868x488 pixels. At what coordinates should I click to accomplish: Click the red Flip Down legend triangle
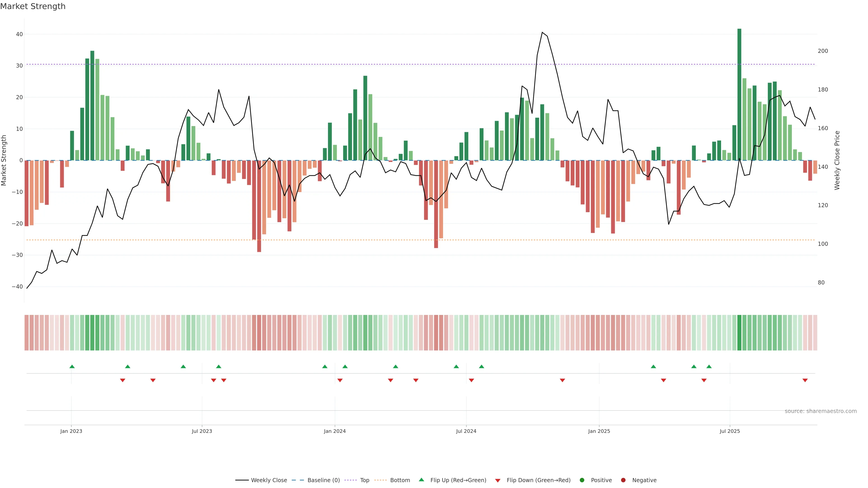point(498,481)
